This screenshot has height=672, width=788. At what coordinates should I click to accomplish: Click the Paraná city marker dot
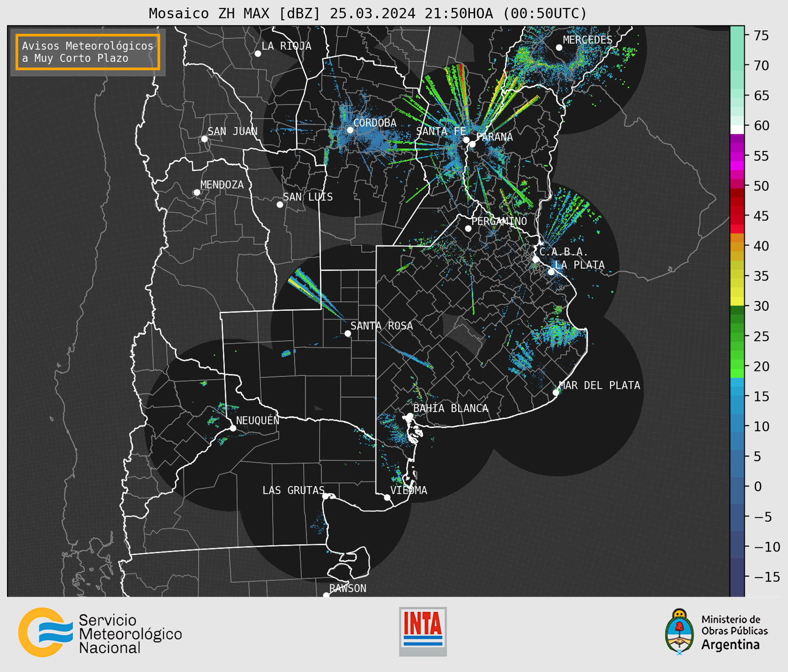coord(472,144)
